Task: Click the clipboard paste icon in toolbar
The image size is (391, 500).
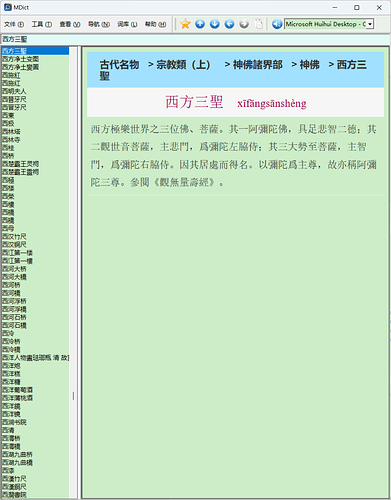Action: pyautogui.click(x=259, y=24)
